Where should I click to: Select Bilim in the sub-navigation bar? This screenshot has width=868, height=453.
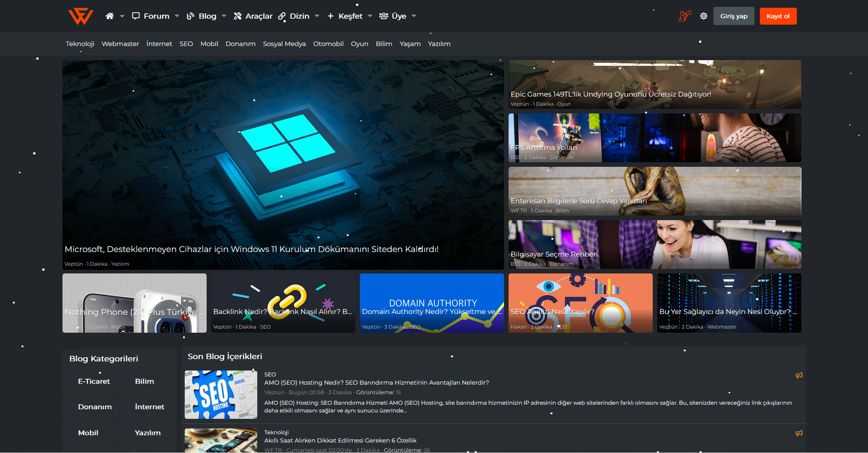(384, 44)
